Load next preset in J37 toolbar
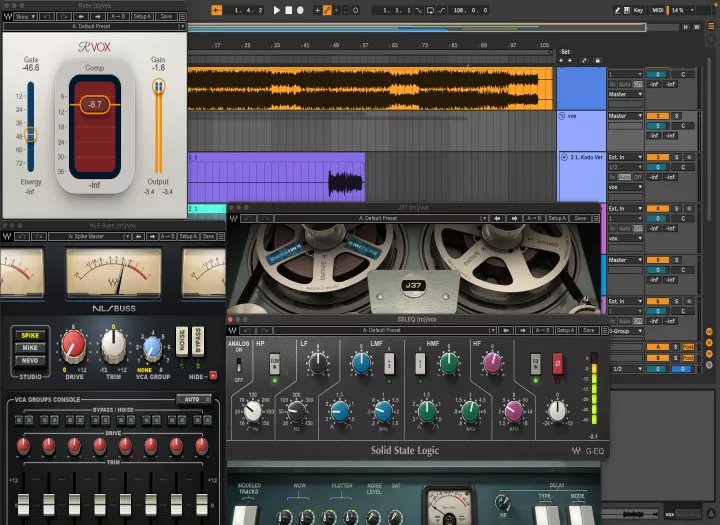Image resolution: width=720 pixels, height=525 pixels. pos(514,219)
